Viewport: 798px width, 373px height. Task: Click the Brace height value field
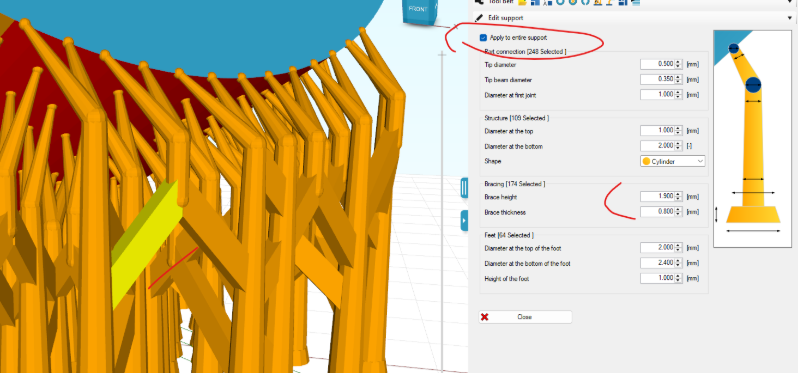click(x=657, y=196)
